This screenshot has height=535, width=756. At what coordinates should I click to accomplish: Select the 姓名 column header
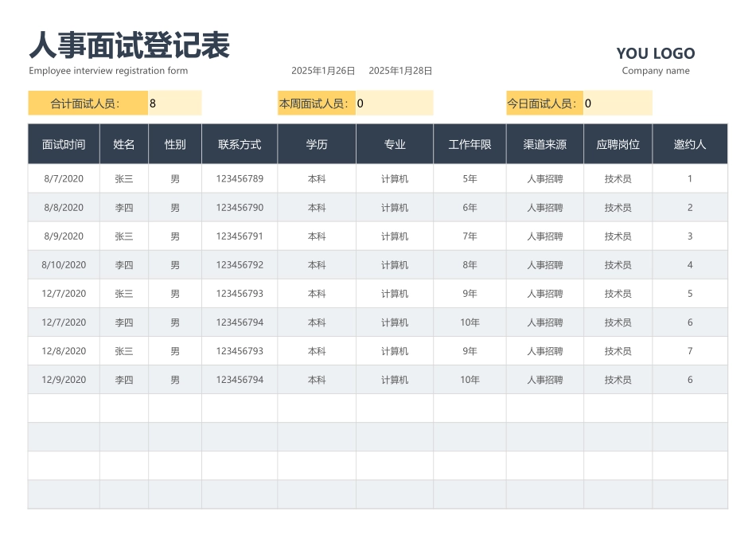[123, 143]
